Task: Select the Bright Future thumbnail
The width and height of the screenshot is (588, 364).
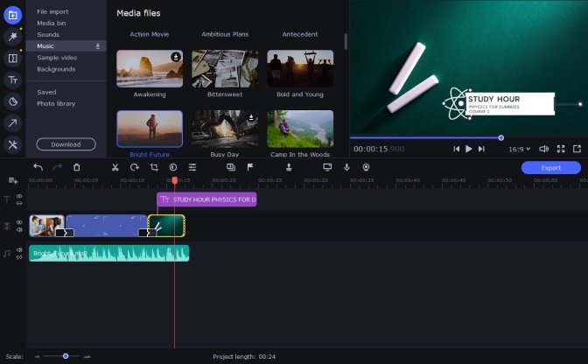Action: (150, 129)
